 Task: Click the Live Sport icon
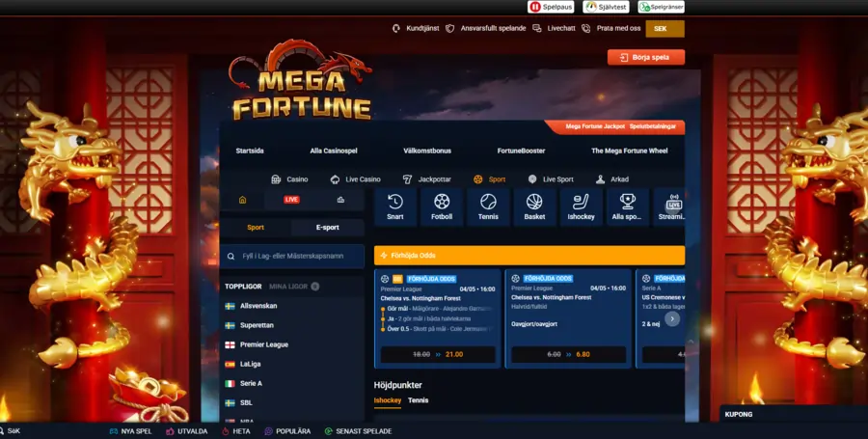coord(532,179)
